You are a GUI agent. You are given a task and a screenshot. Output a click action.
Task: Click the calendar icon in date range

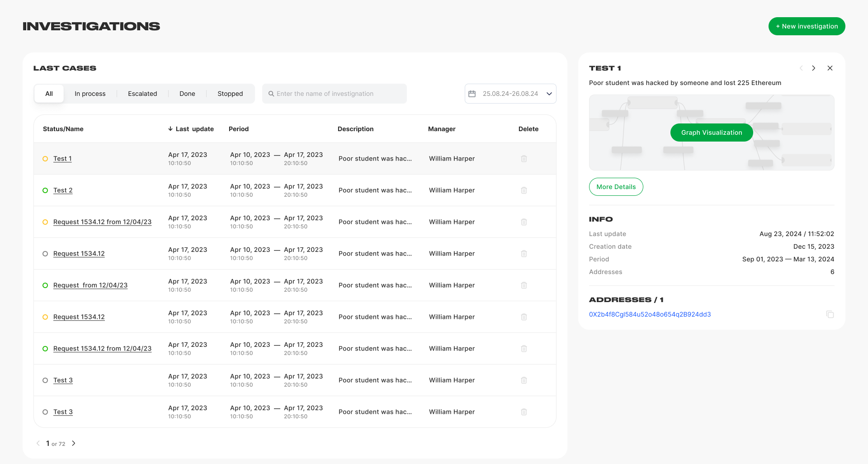[x=472, y=94]
